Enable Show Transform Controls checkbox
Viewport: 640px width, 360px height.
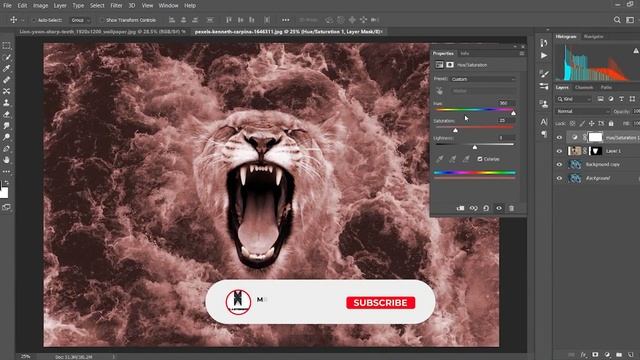[102, 20]
